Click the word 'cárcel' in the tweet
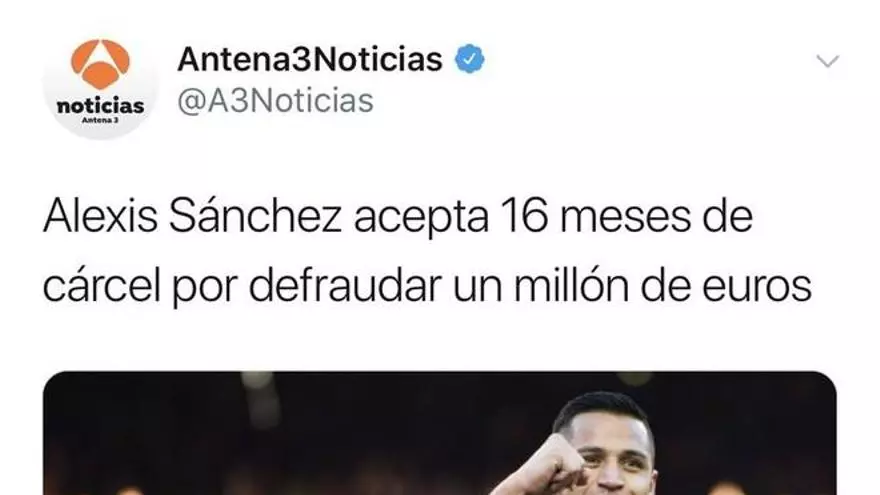 tap(102, 286)
